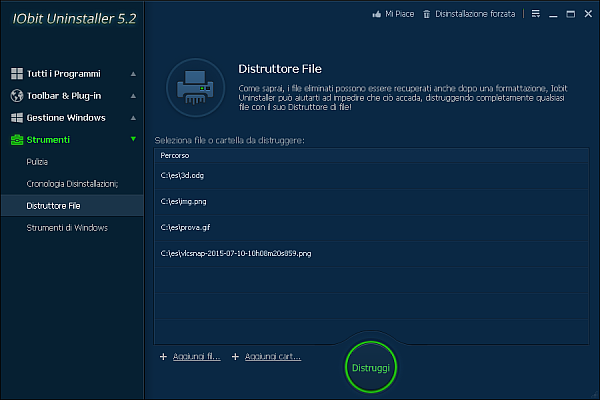Click the Gestione Windows logo icon
600x400 pixels.
pos(17,118)
